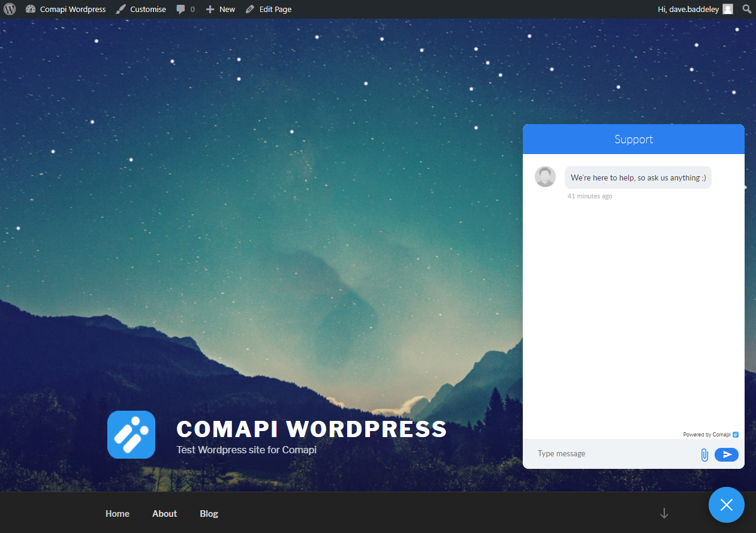Screen dimensions: 756x533
Task: Open the About page
Action: pos(164,514)
